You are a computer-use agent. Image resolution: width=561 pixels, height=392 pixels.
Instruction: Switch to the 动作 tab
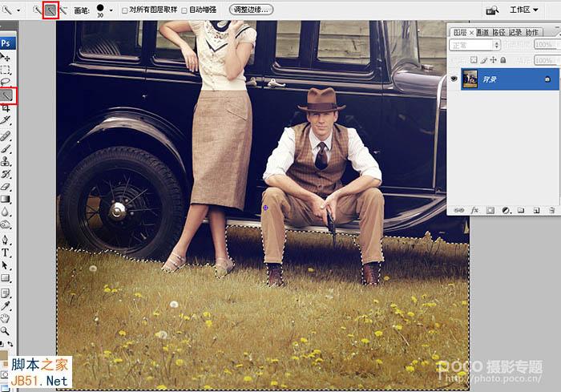click(532, 32)
